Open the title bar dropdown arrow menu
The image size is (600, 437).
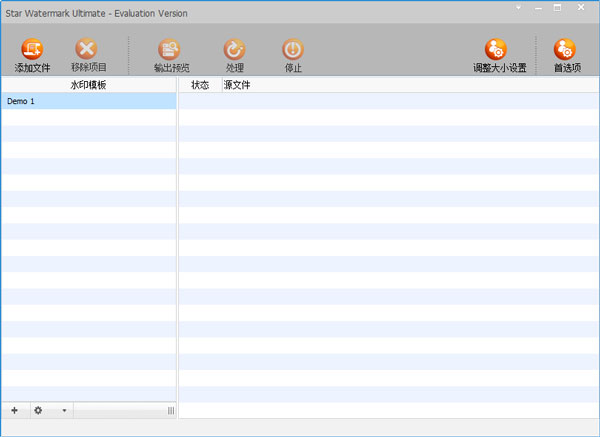click(x=518, y=7)
